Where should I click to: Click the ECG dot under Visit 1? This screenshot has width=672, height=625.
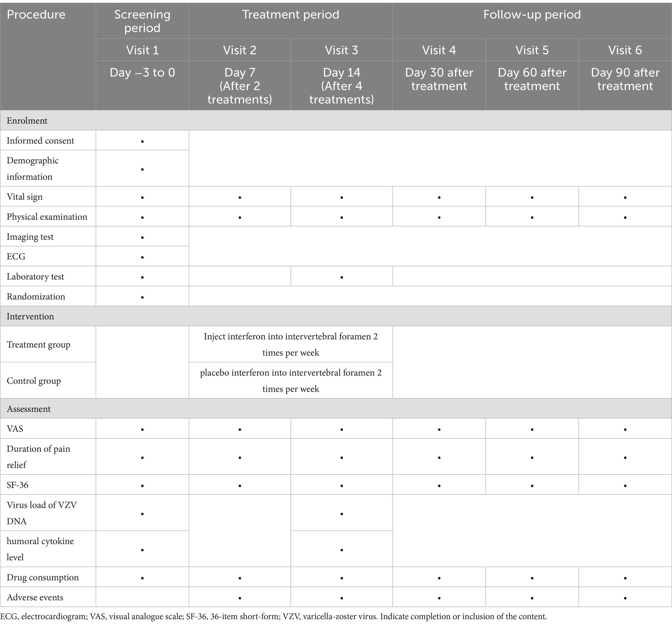142,257
